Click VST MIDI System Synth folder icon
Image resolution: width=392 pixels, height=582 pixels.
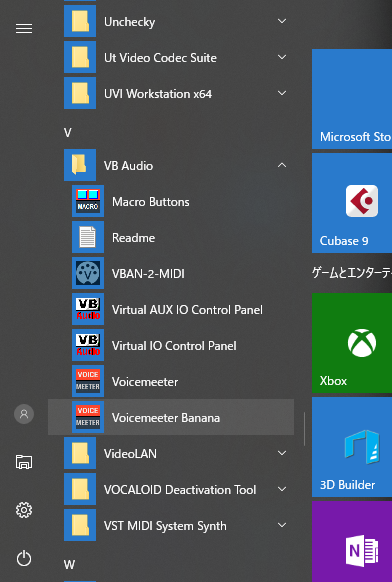[80, 525]
